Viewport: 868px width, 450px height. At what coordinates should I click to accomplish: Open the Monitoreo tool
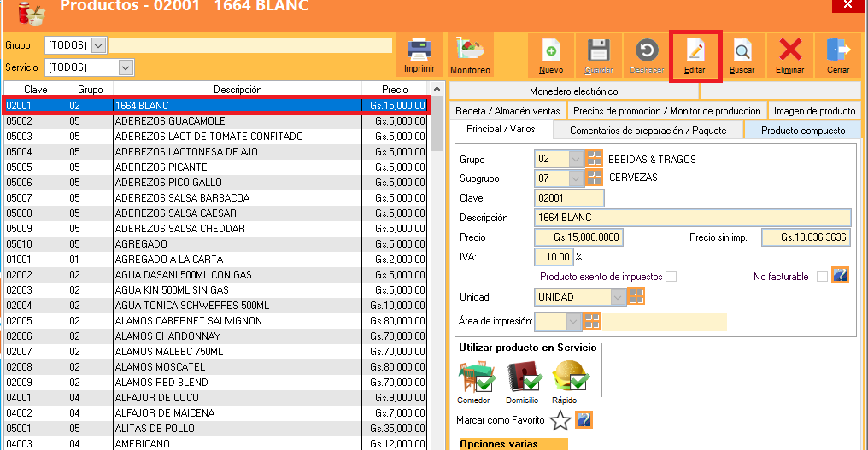pyautogui.click(x=470, y=55)
